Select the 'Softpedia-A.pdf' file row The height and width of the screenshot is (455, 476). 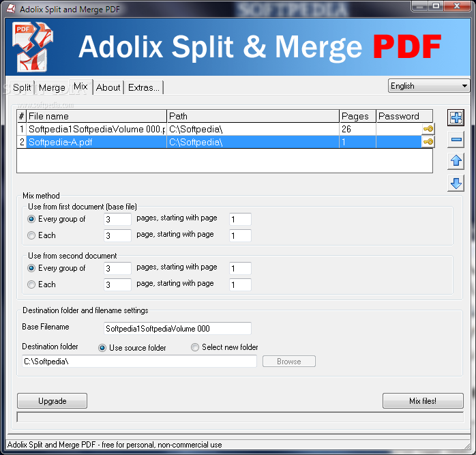[x=225, y=142]
